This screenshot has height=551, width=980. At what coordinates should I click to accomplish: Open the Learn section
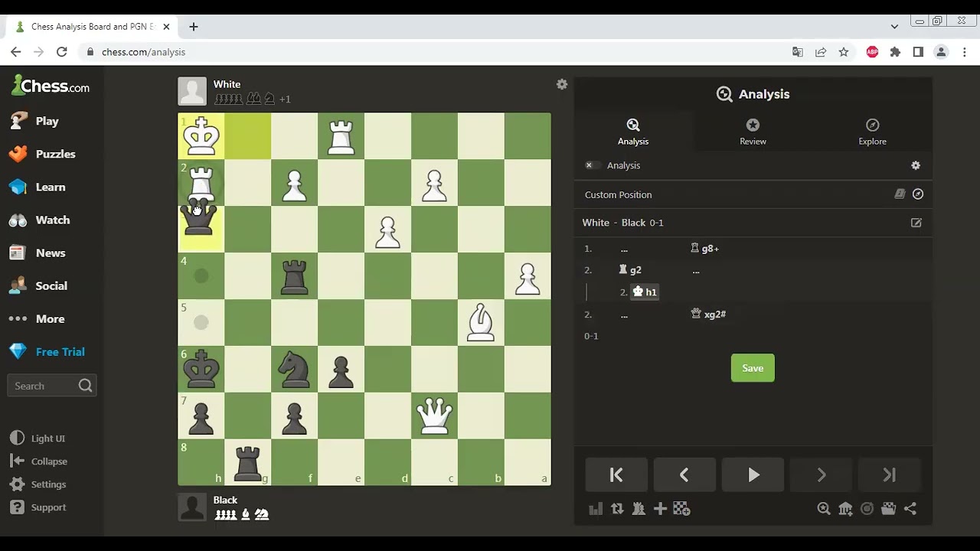[38, 187]
